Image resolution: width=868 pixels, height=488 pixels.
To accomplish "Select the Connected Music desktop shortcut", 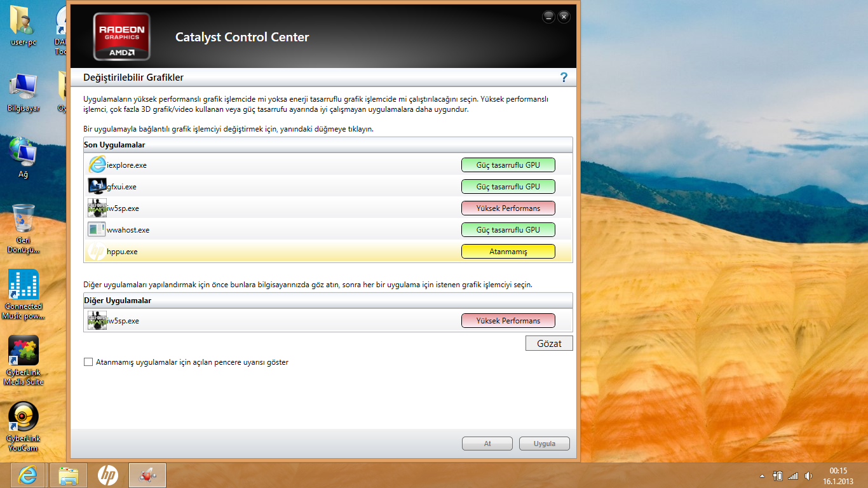I will pos(24,295).
